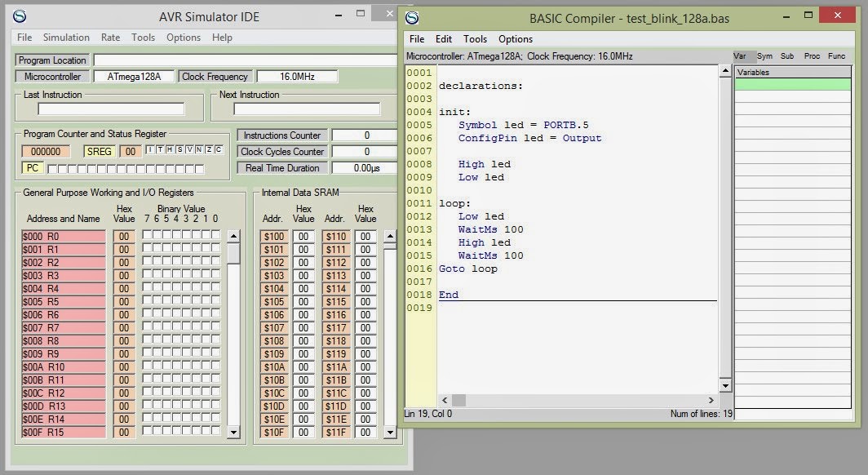This screenshot has width=868, height=475.
Task: Open the Rate menu
Action: (x=111, y=37)
